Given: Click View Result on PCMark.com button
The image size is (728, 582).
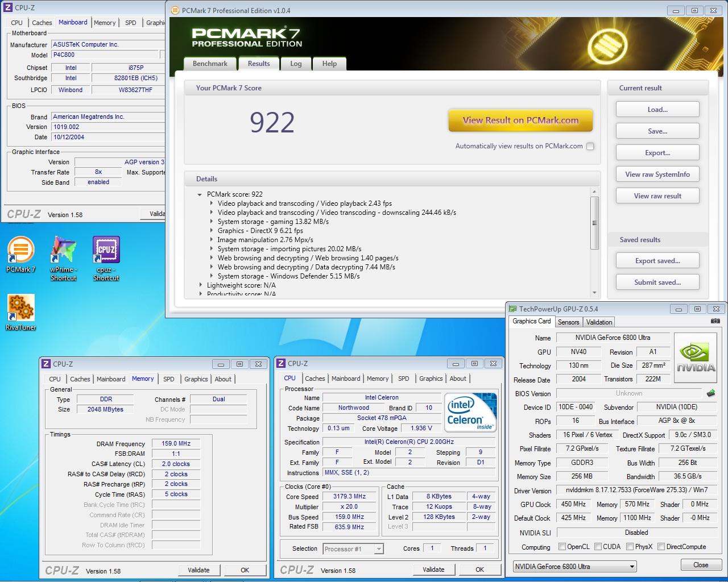Looking at the screenshot, I should point(520,120).
